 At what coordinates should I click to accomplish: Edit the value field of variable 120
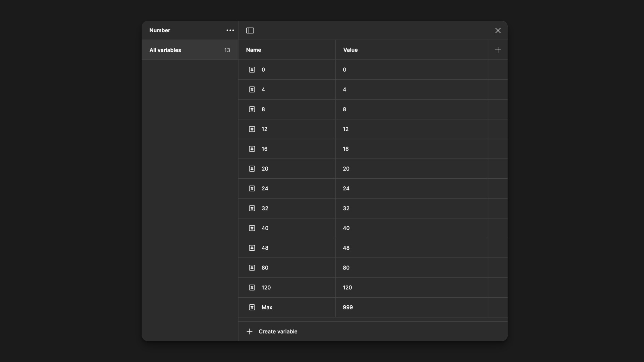coord(412,287)
